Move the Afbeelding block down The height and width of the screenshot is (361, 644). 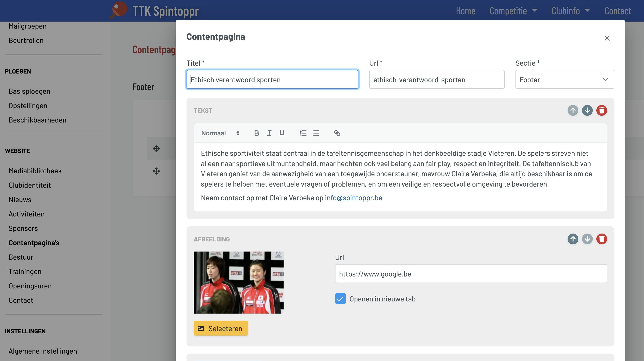coord(587,239)
